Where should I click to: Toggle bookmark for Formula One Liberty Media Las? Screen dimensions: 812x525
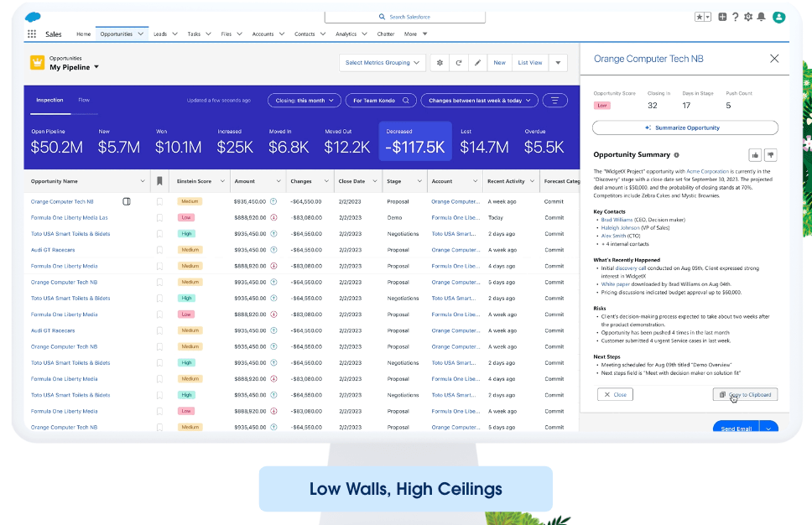coord(159,217)
